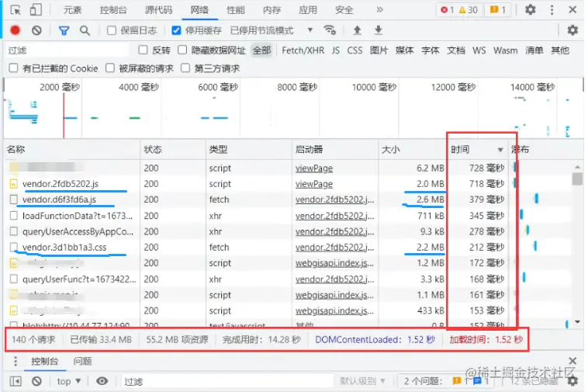
Task: Switch to the 控制台 tab at top
Action: pyautogui.click(x=113, y=10)
